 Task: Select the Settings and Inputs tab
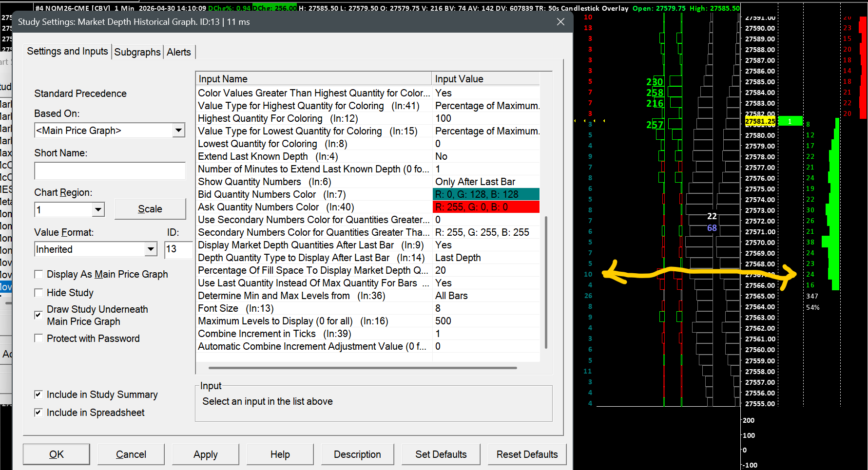click(x=67, y=51)
